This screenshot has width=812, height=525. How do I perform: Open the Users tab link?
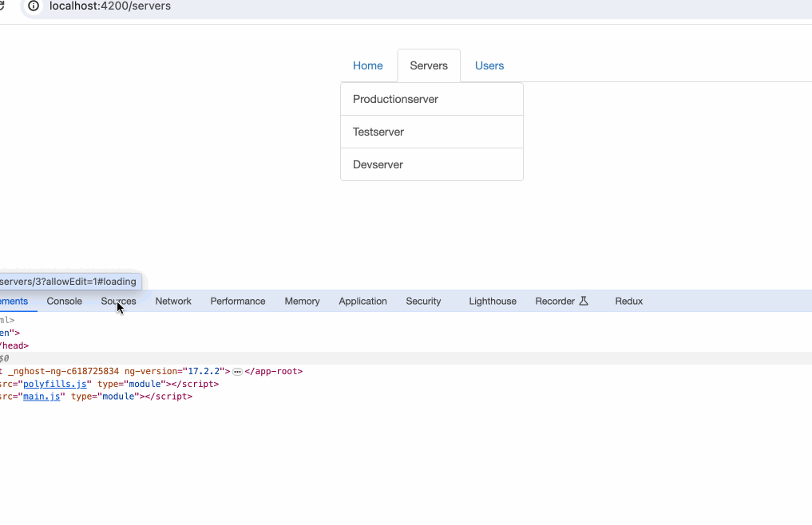click(489, 65)
